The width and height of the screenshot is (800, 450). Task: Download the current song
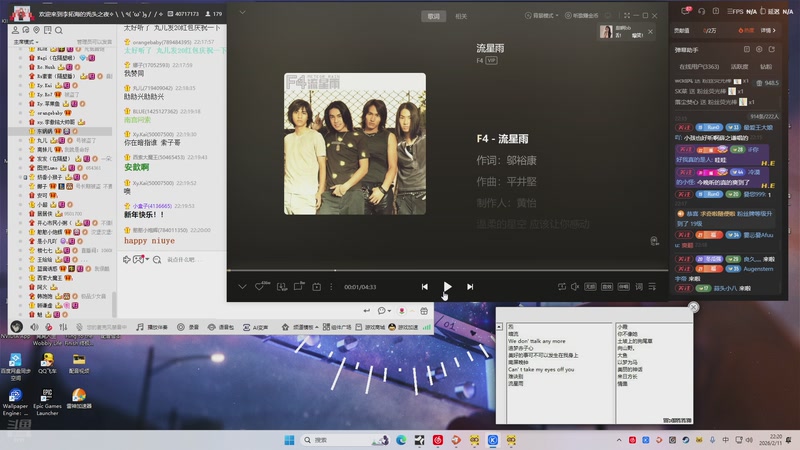(281, 287)
